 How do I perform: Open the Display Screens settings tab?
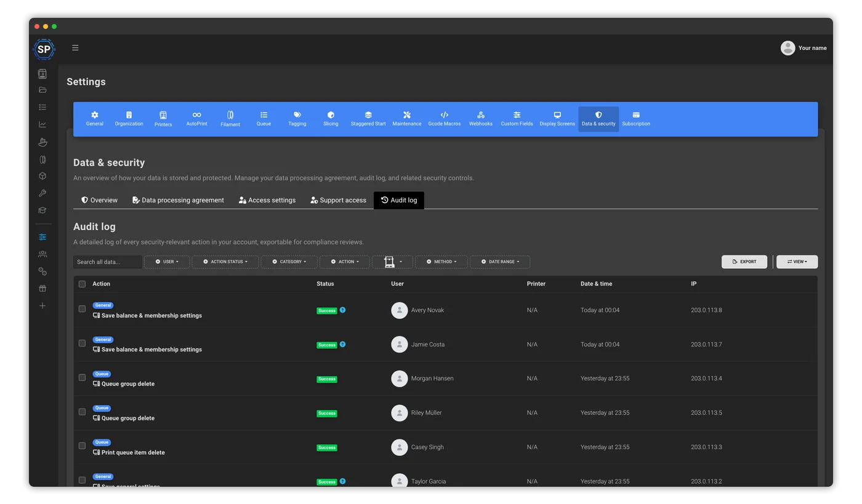point(557,119)
